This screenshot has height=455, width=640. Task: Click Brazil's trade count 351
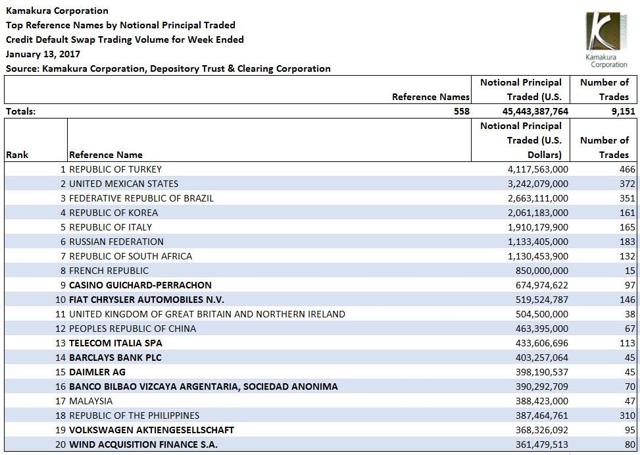pos(627,198)
